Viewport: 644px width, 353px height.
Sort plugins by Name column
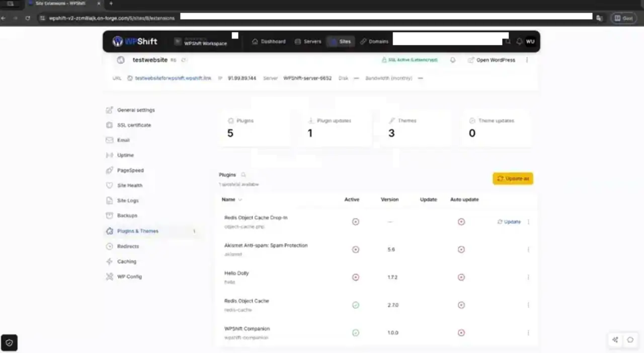(232, 199)
